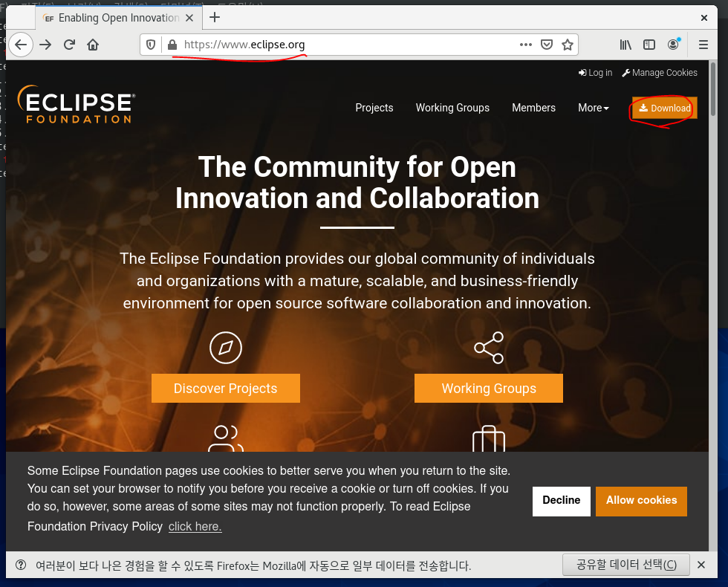Click the question mark info icon
The width and height of the screenshot is (728, 587).
(21, 565)
